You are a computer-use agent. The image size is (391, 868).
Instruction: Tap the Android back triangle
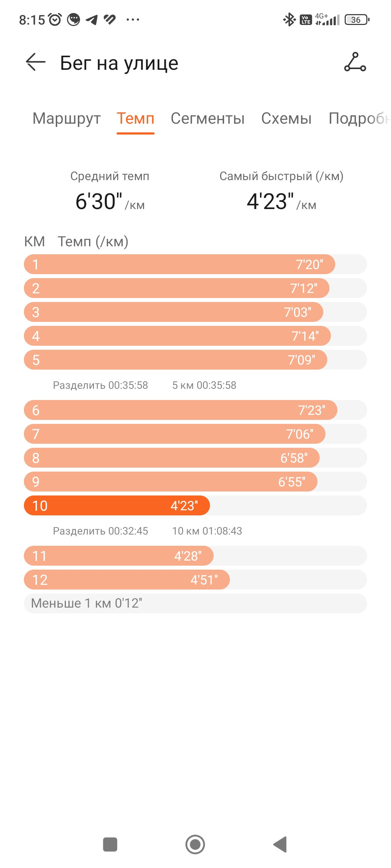(280, 844)
